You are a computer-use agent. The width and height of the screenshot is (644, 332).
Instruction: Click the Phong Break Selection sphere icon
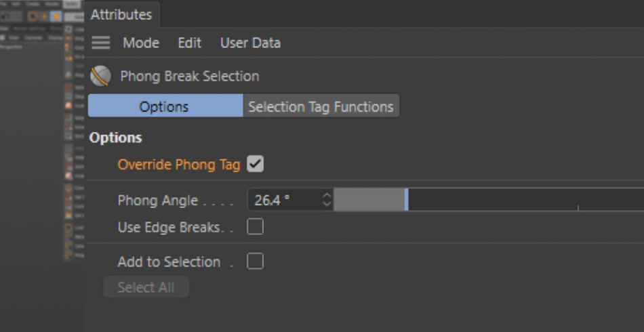click(100, 76)
